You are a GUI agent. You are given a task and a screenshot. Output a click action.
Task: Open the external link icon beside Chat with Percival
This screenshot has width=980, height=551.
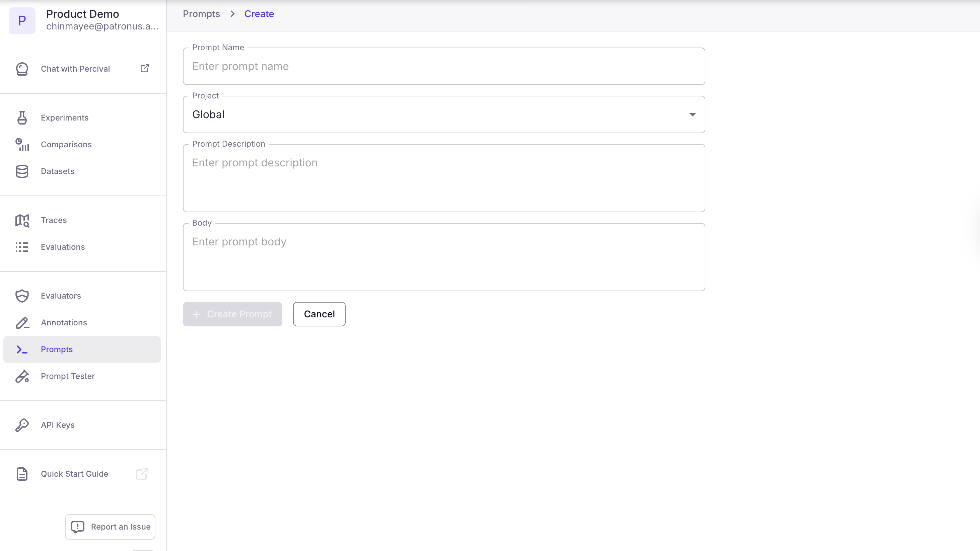tap(145, 68)
